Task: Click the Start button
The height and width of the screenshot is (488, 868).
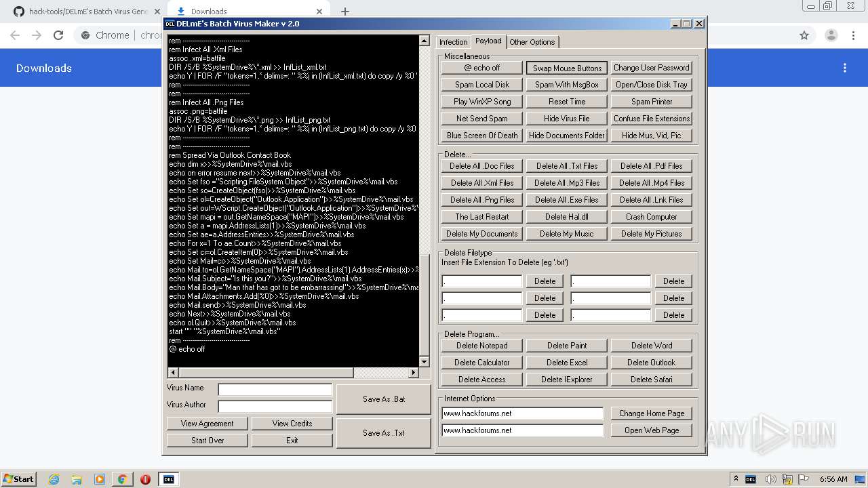Action: [x=18, y=479]
